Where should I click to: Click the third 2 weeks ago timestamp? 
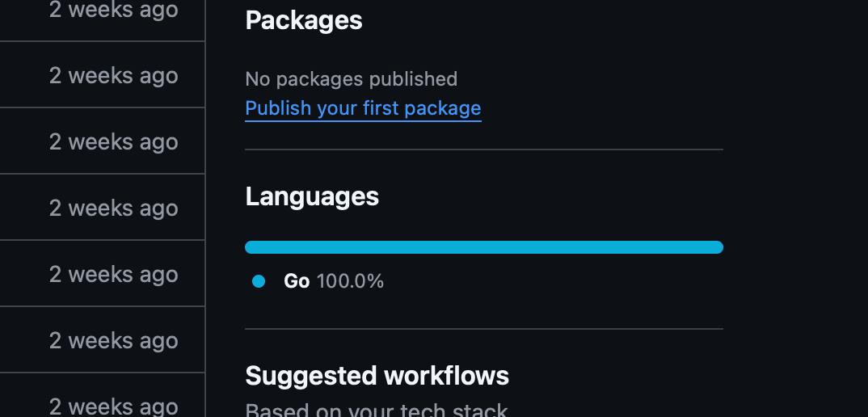click(x=113, y=142)
